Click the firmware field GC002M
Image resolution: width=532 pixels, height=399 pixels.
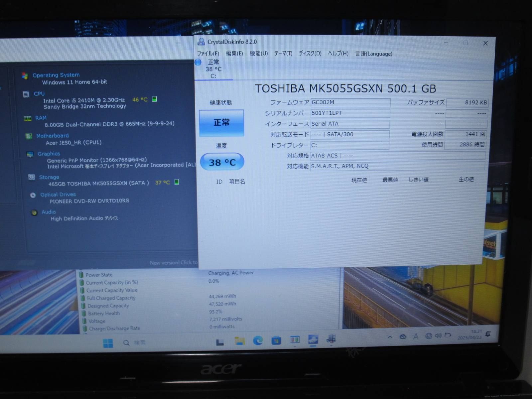pyautogui.click(x=350, y=102)
